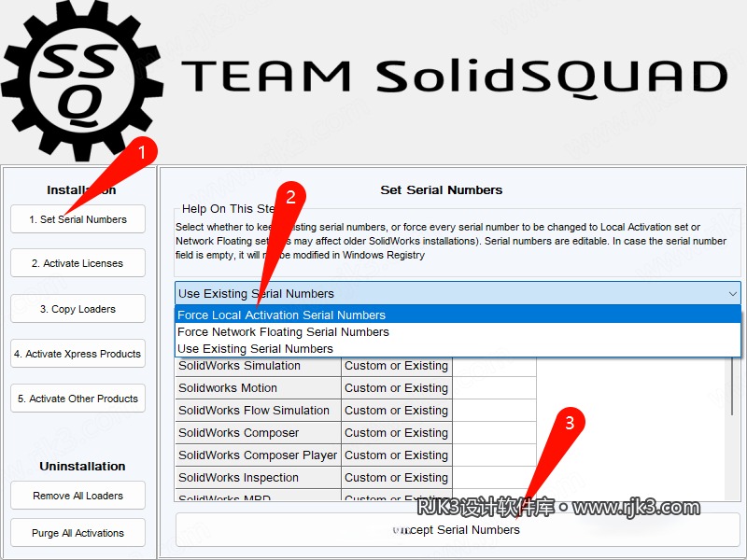
Task: Edit serial number field for SolidWorks Flow Simulation
Action: 494,410
